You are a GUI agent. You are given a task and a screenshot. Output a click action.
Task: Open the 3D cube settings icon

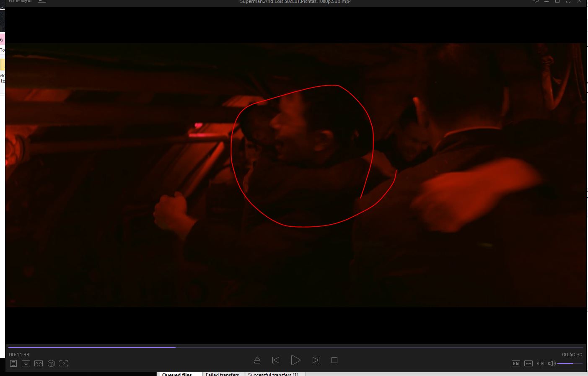coord(51,363)
